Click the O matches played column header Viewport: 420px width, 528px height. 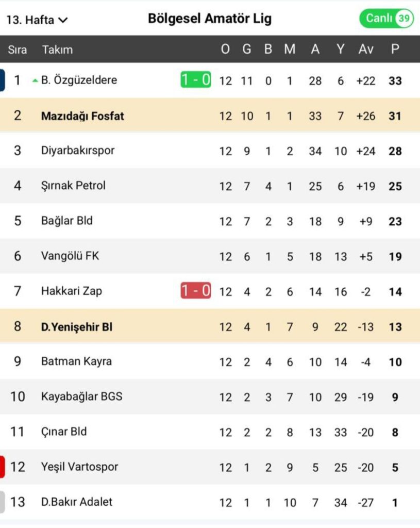tap(225, 49)
